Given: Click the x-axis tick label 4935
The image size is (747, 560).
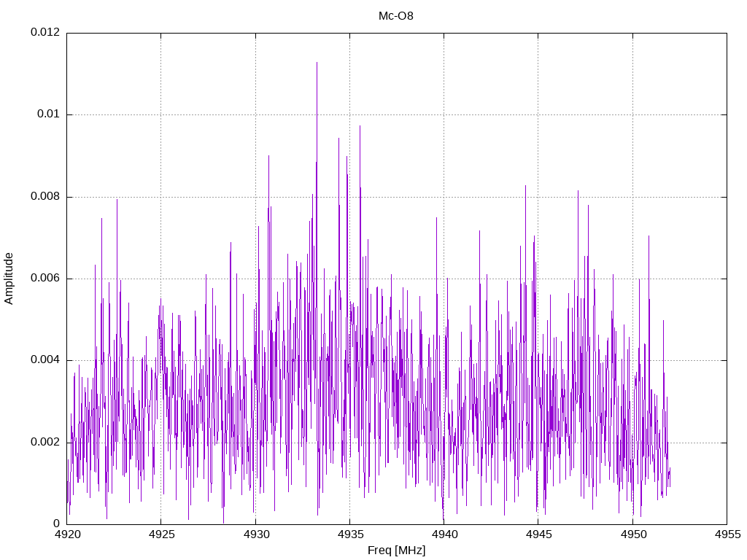Looking at the screenshot, I should pos(350,534).
